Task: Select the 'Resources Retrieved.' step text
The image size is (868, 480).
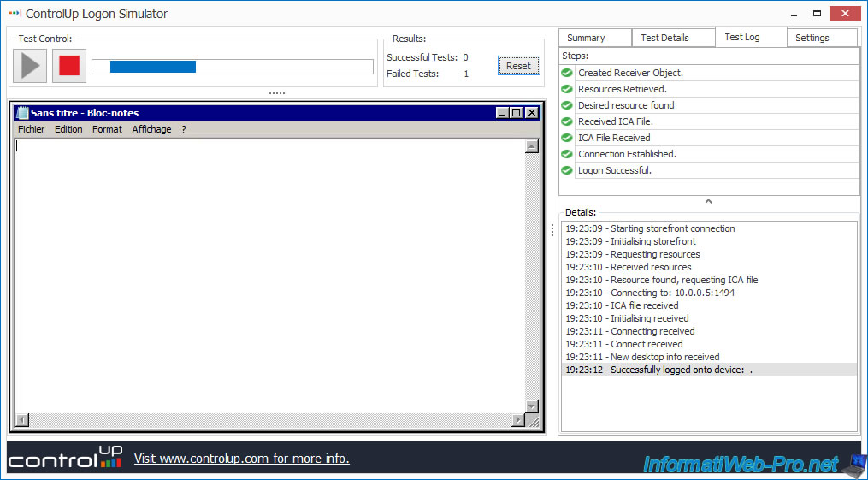Action: (623, 89)
